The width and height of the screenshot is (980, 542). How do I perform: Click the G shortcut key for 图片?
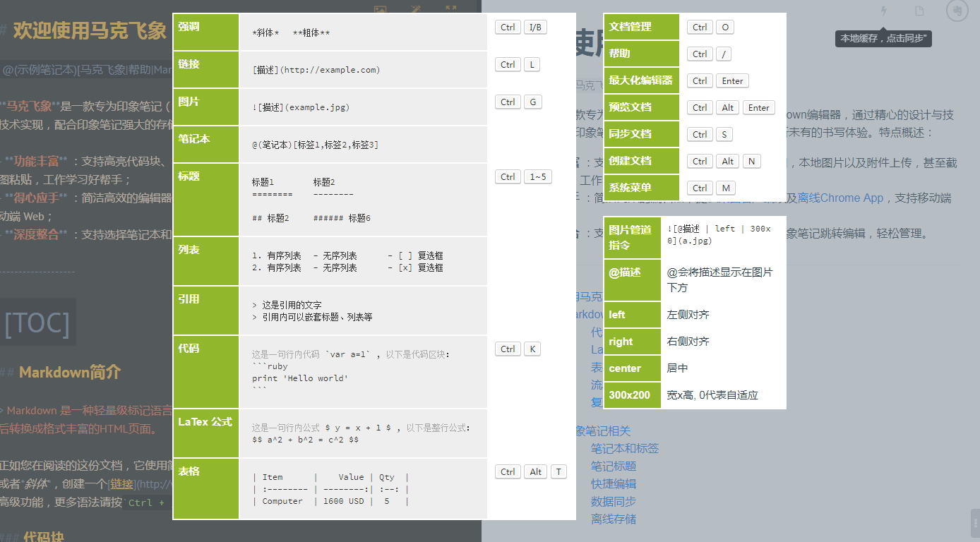coord(532,102)
